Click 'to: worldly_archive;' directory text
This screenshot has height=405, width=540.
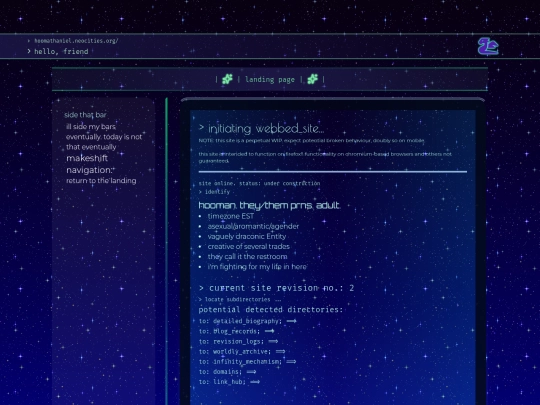[235, 351]
